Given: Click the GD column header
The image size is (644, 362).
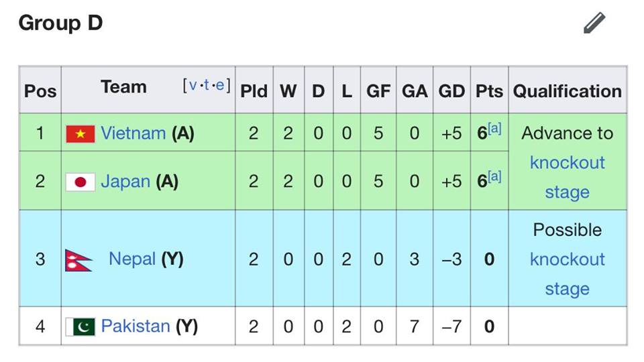Looking at the screenshot, I should click(x=451, y=91).
